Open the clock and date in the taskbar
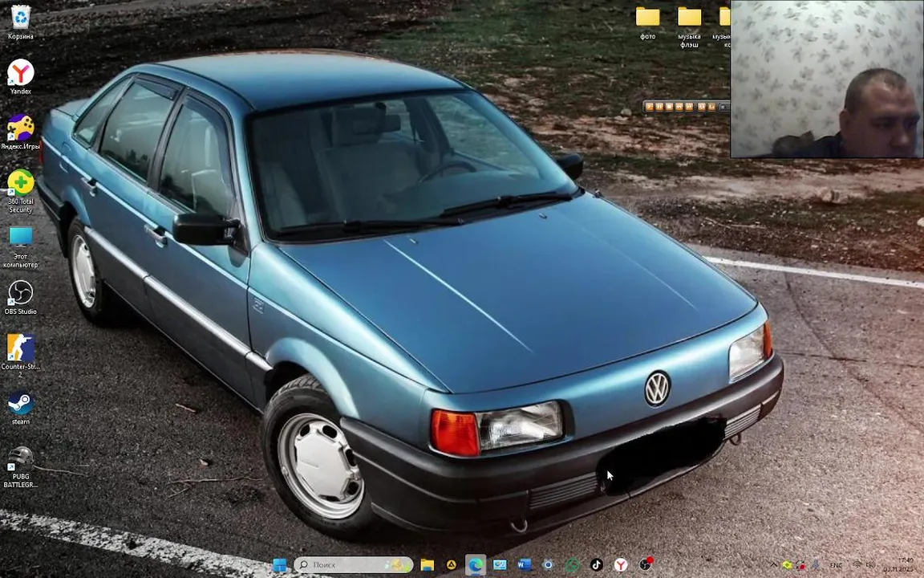This screenshot has width=924, height=578. (x=898, y=564)
